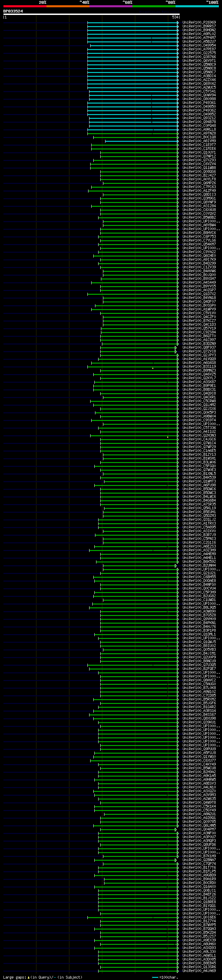The height and width of the screenshot is (980, 222).
Task: Click the green alignment bar for UniRef100_B0C1Q8
Action: point(136,137)
